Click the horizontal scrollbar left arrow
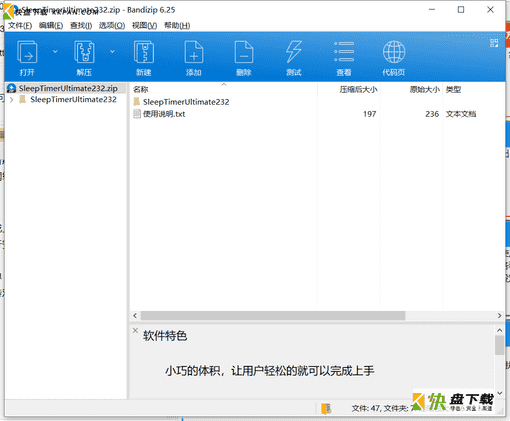The width and height of the screenshot is (510, 421). pos(135,315)
